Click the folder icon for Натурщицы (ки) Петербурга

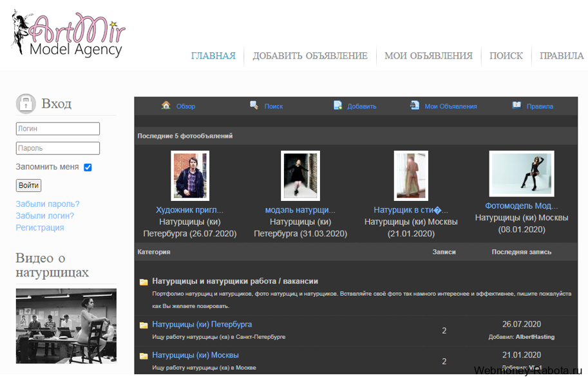coord(144,325)
